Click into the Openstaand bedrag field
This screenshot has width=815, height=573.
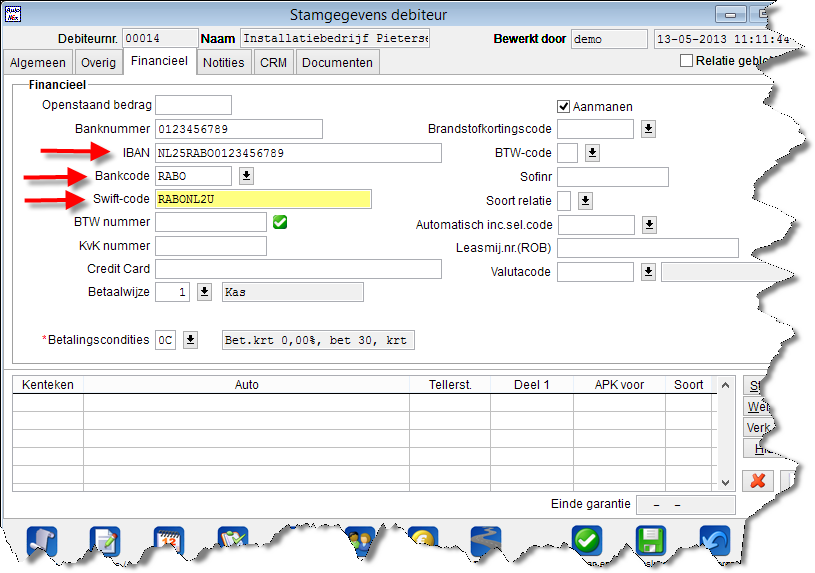193,105
